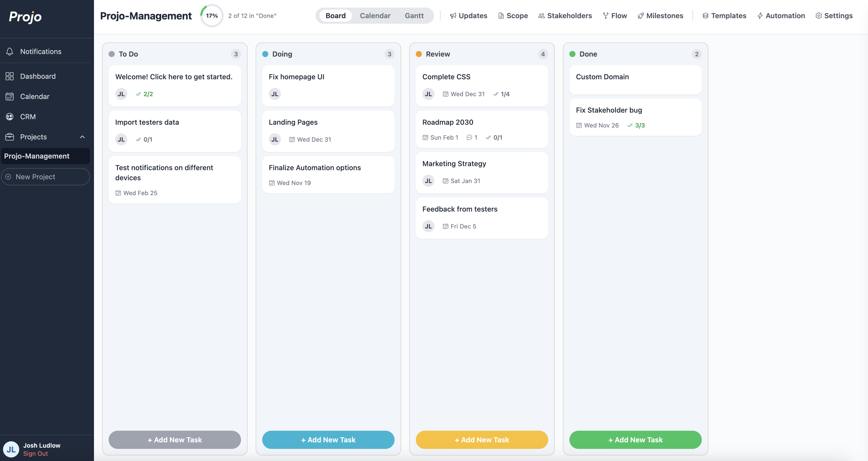Open Settings gear icon

pyautogui.click(x=818, y=16)
